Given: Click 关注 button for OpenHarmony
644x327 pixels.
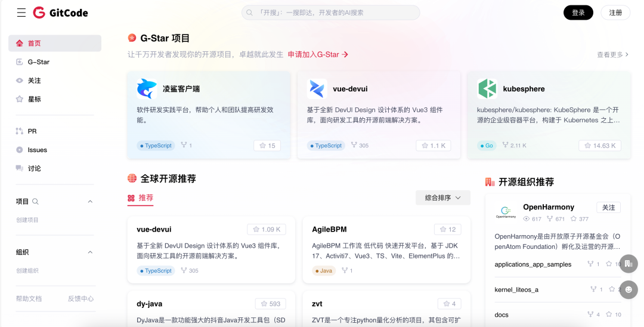Looking at the screenshot, I should 608,208.
